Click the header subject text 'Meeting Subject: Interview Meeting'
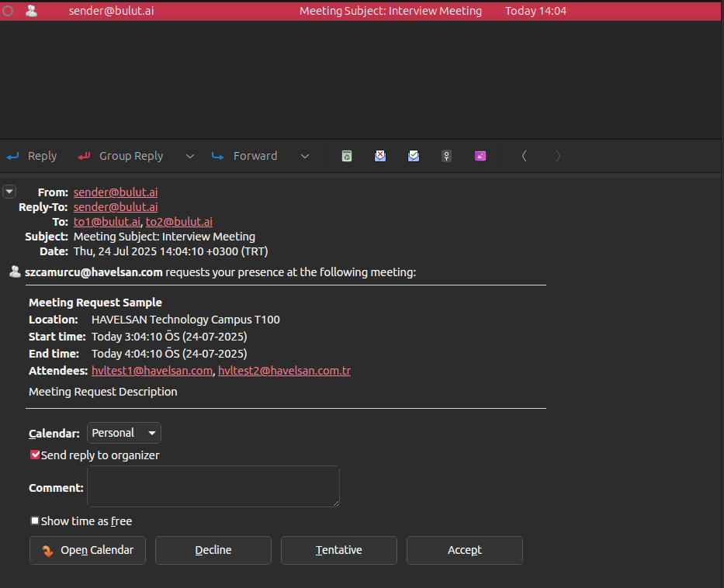The width and height of the screenshot is (724, 588). 165,237
